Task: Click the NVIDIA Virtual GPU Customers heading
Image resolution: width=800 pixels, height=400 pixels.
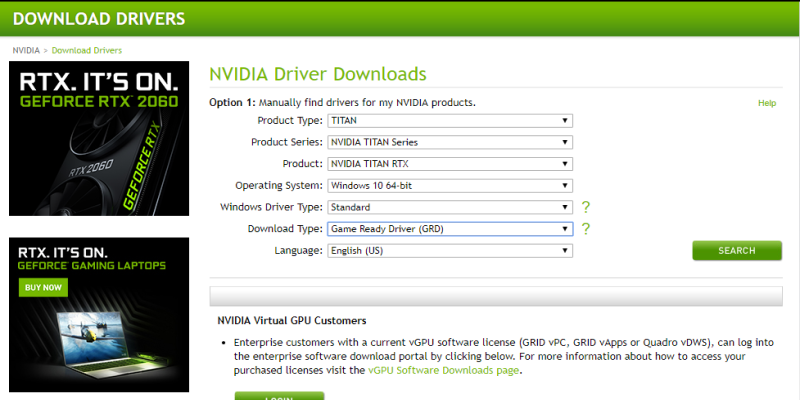Action: pos(292,321)
